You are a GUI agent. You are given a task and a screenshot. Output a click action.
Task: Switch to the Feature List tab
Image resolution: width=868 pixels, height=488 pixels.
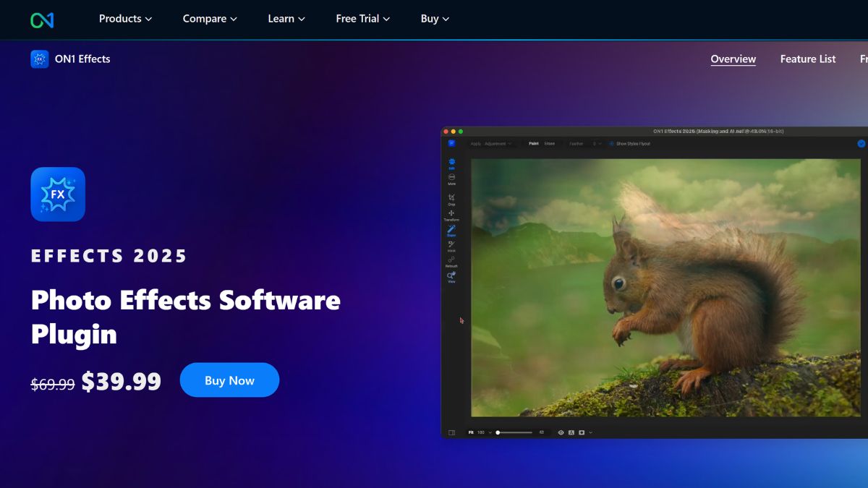tap(808, 59)
